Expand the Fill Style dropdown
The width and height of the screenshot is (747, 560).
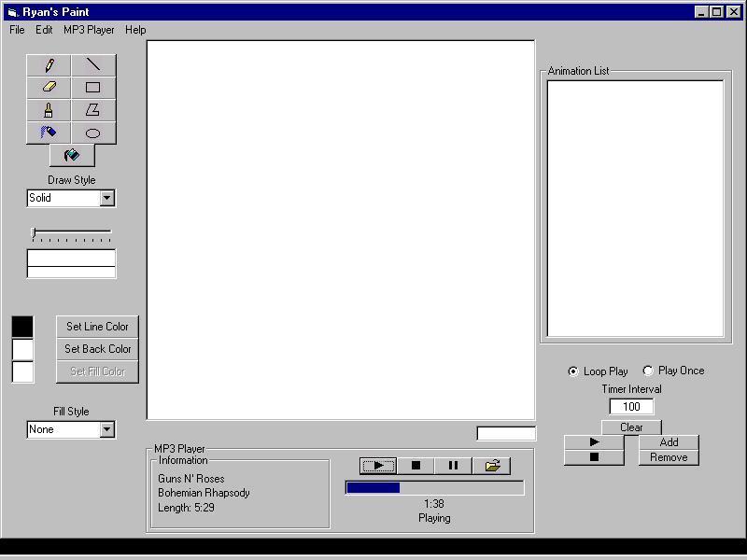(x=106, y=429)
